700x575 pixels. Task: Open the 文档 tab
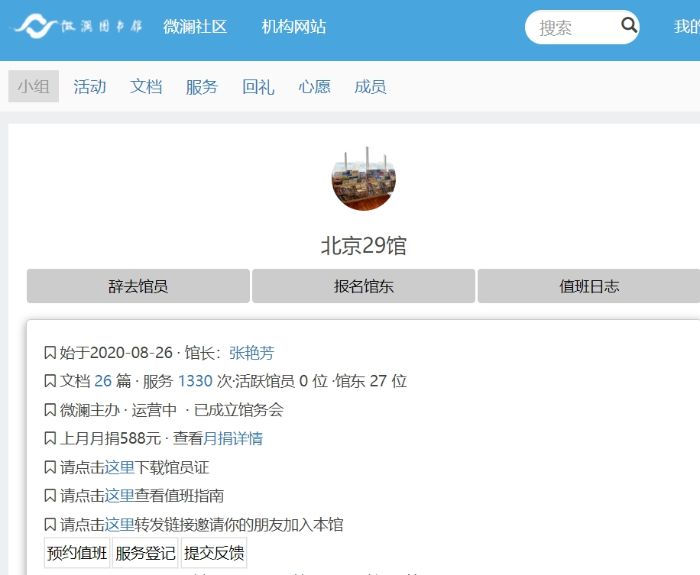coord(146,87)
